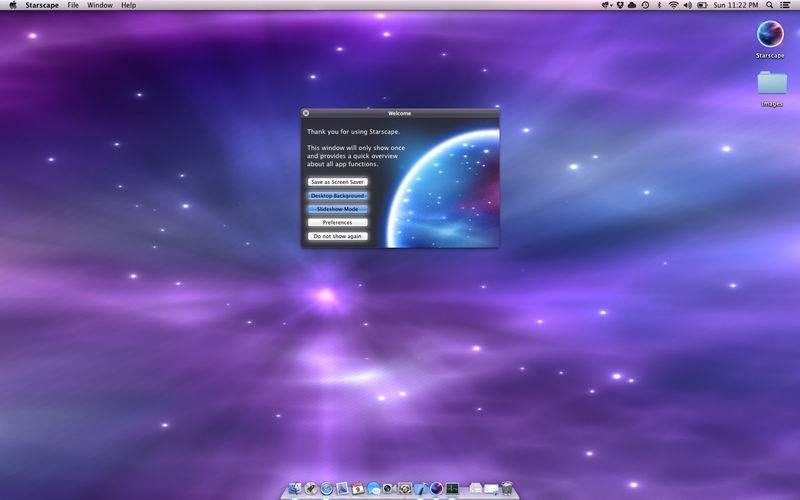Viewport: 800px width, 500px height.
Task: Open Safari from the Dock
Action: tap(326, 488)
